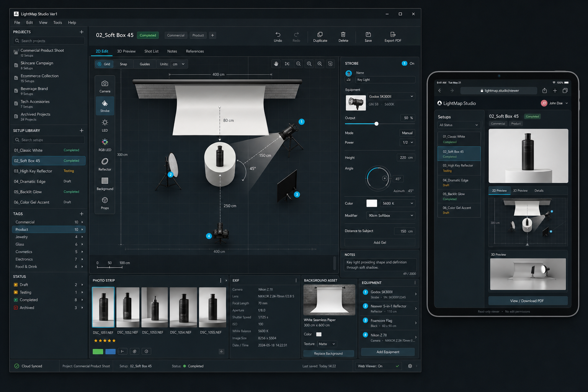Image resolution: width=588 pixels, height=392 pixels.
Task: Select the Camera tool in the canvas palette
Action: (x=105, y=86)
